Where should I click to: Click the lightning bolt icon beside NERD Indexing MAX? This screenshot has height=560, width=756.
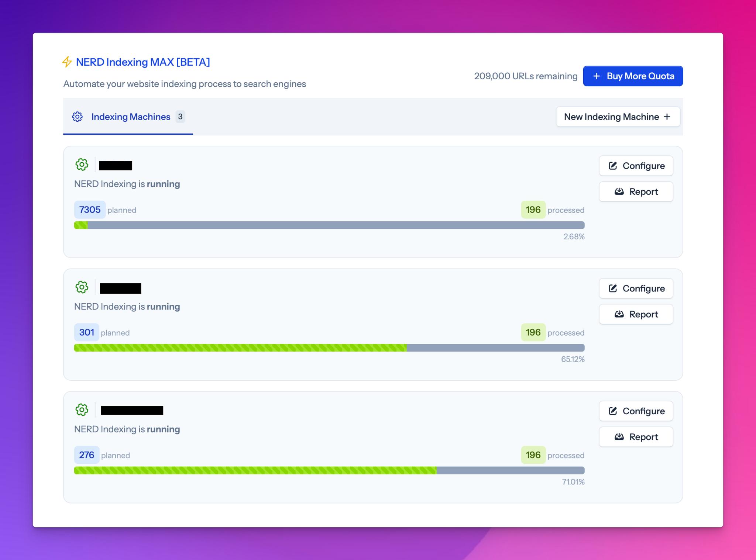click(67, 62)
